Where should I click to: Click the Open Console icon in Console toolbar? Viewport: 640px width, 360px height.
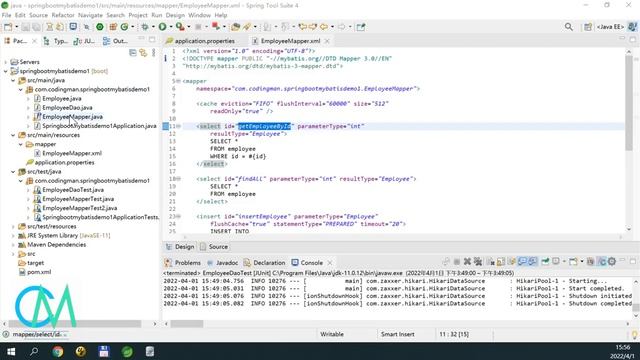pyautogui.click(x=573, y=262)
